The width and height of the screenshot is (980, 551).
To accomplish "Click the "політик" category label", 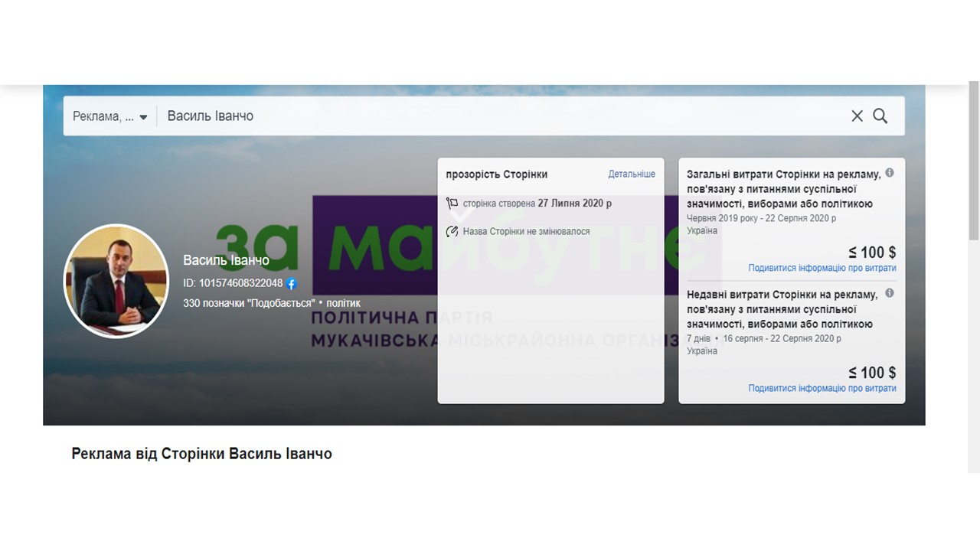I will pos(343,303).
